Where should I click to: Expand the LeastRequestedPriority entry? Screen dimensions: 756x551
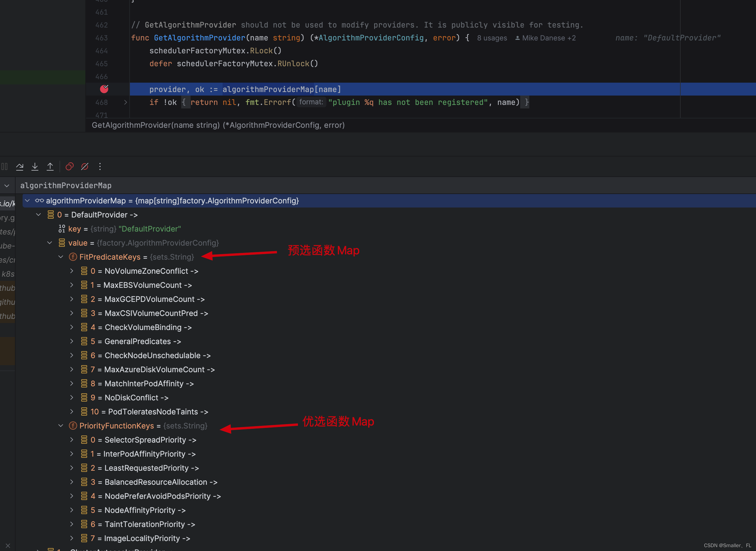[x=72, y=467]
